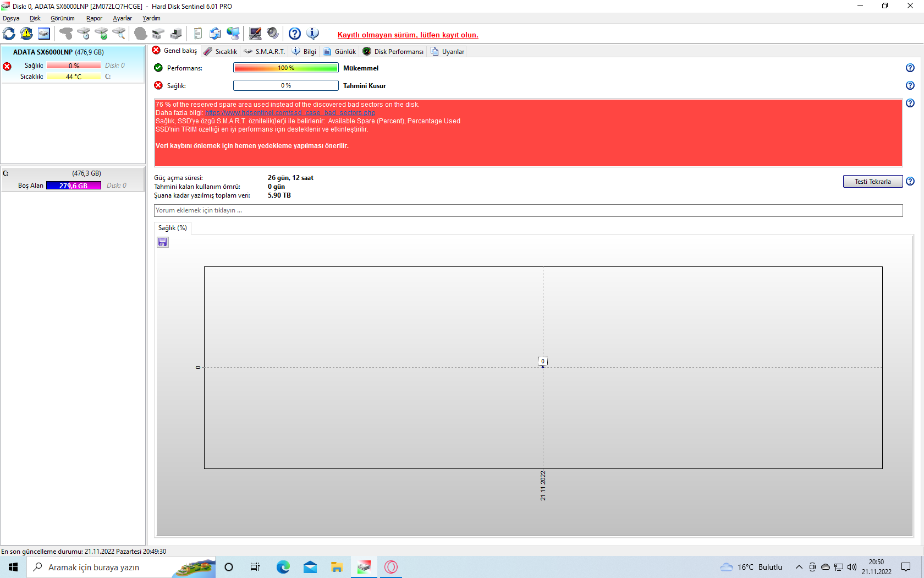The image size is (924, 578).
Task: Click the blue arrows with envelope icon
Action: click(x=216, y=34)
